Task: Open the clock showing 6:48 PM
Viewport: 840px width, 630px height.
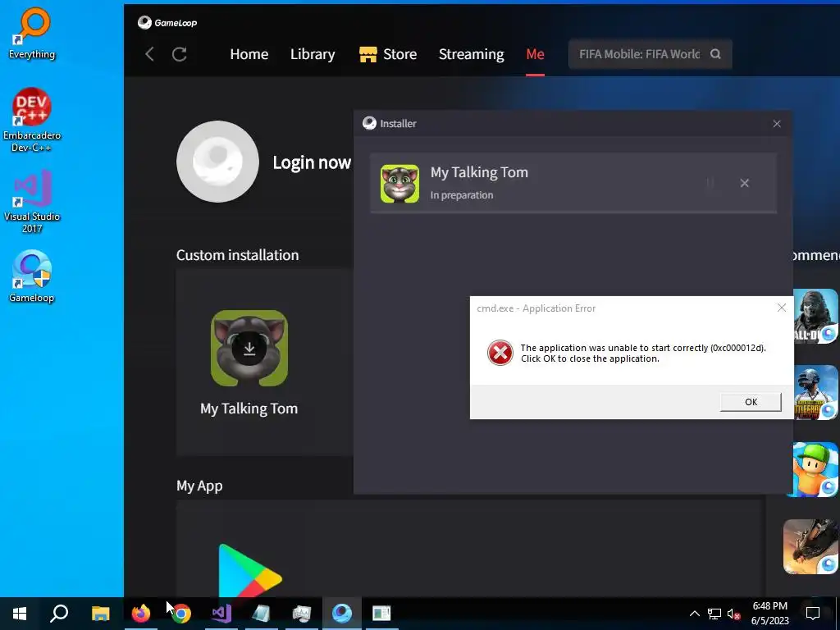Action: point(769,614)
